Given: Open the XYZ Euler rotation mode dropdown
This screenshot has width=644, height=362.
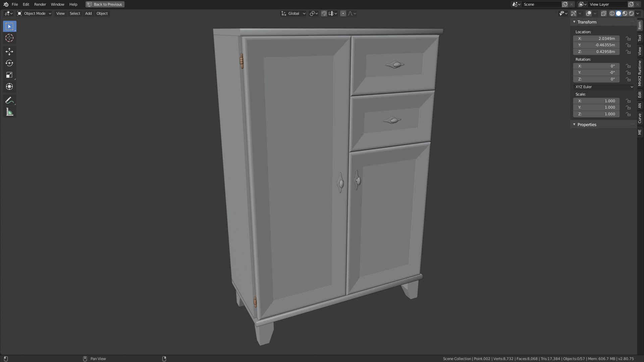Looking at the screenshot, I should 604,87.
